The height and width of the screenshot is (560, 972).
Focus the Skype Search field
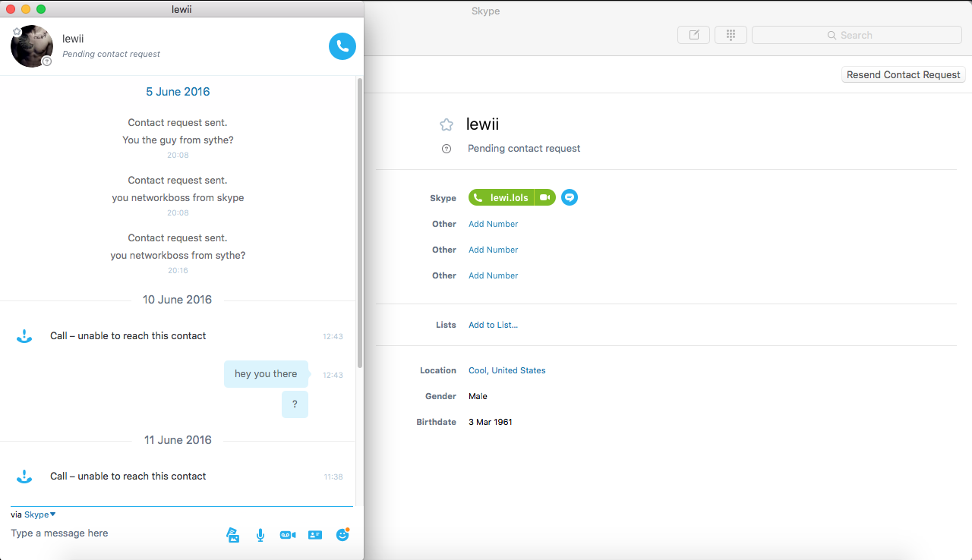(x=857, y=35)
